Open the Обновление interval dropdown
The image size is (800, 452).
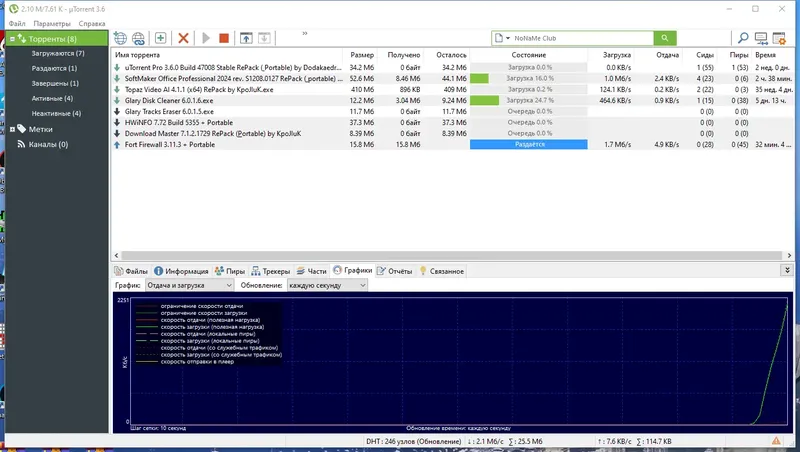(327, 285)
